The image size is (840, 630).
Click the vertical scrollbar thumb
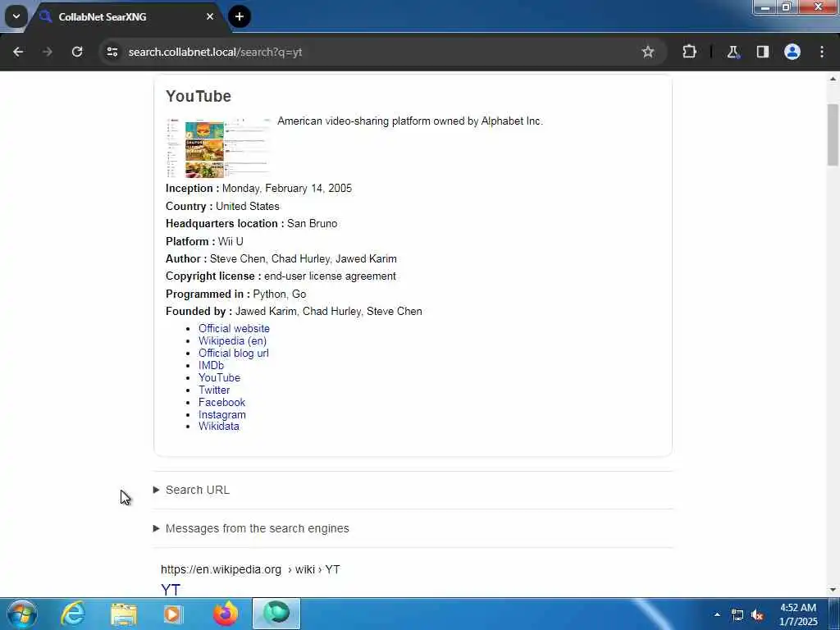(x=833, y=135)
